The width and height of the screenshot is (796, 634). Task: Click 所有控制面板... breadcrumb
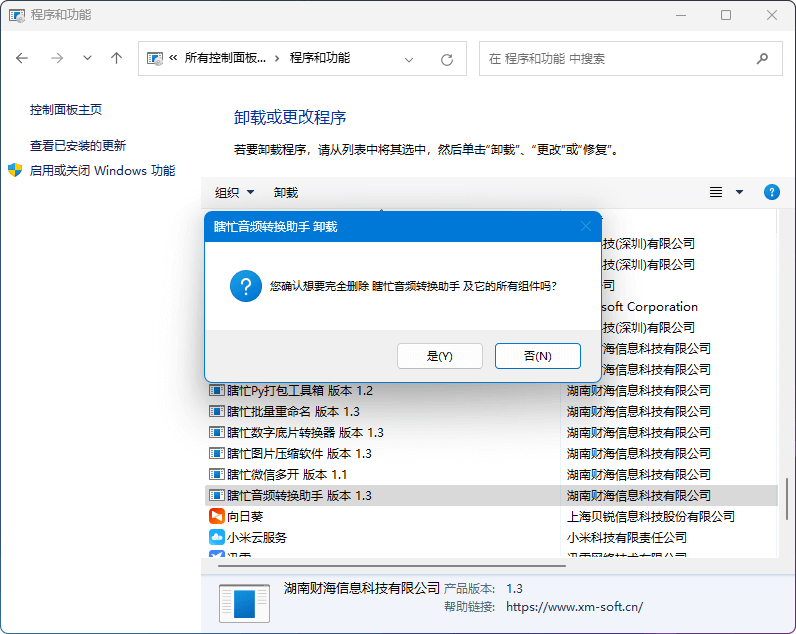pos(225,58)
